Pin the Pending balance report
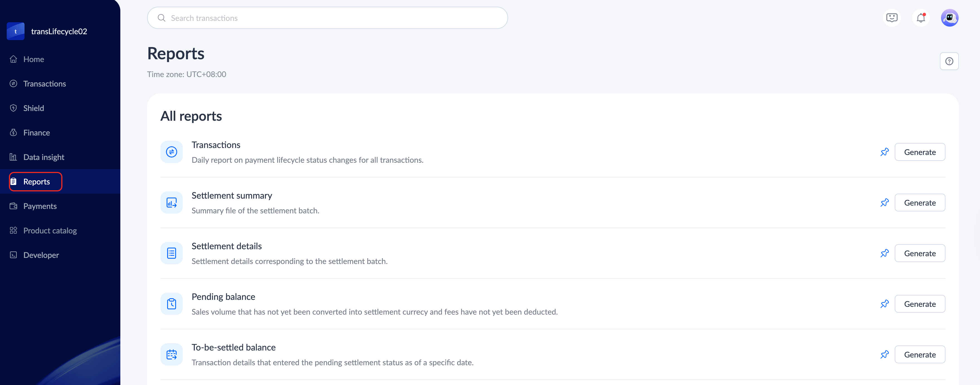This screenshot has width=980, height=385. point(884,304)
